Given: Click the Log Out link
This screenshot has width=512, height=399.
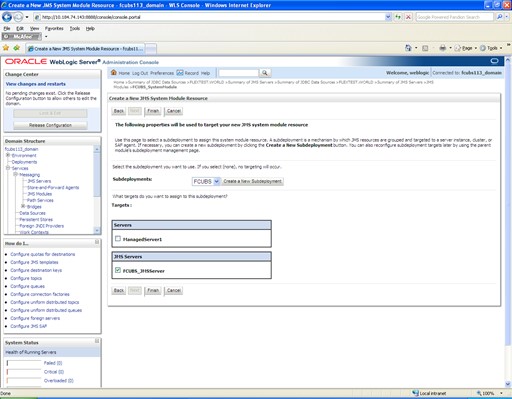Looking at the screenshot, I should click(140, 73).
